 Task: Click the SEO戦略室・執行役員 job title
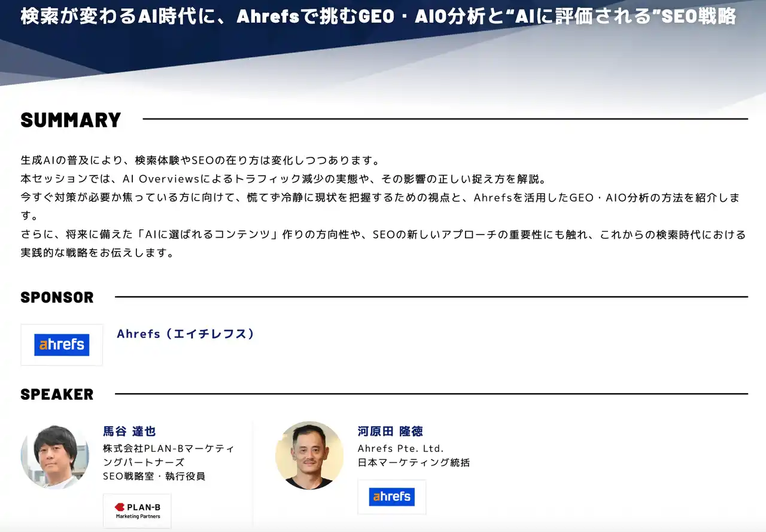tap(154, 476)
